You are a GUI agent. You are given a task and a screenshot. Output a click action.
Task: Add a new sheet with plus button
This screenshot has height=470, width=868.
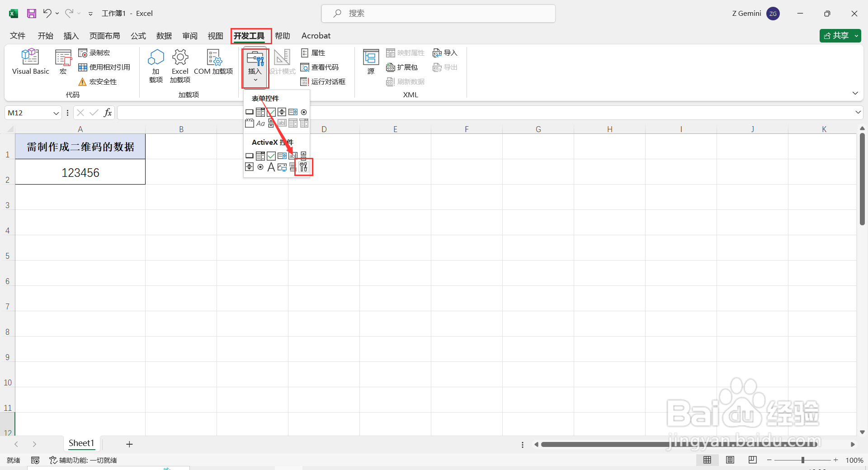(129, 444)
